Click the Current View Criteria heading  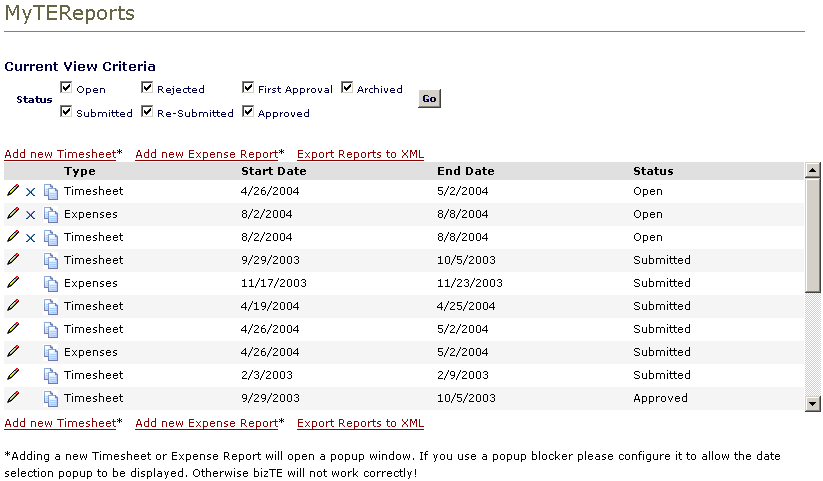click(x=80, y=67)
